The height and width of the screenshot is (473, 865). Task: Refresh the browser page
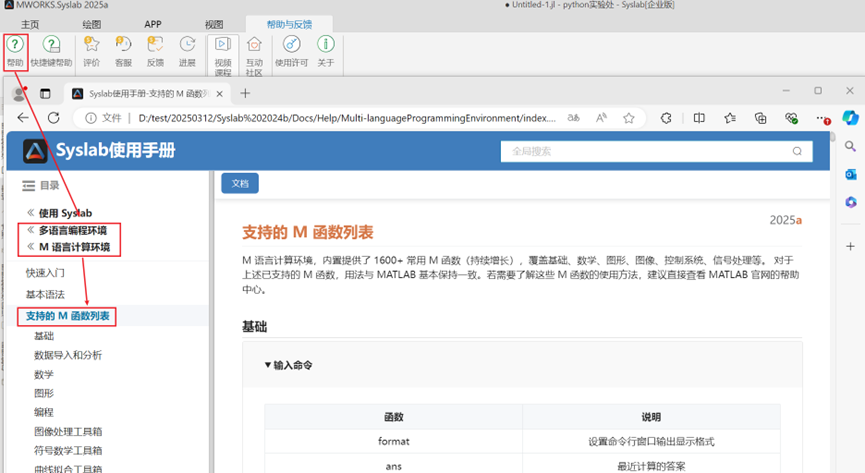[54, 118]
